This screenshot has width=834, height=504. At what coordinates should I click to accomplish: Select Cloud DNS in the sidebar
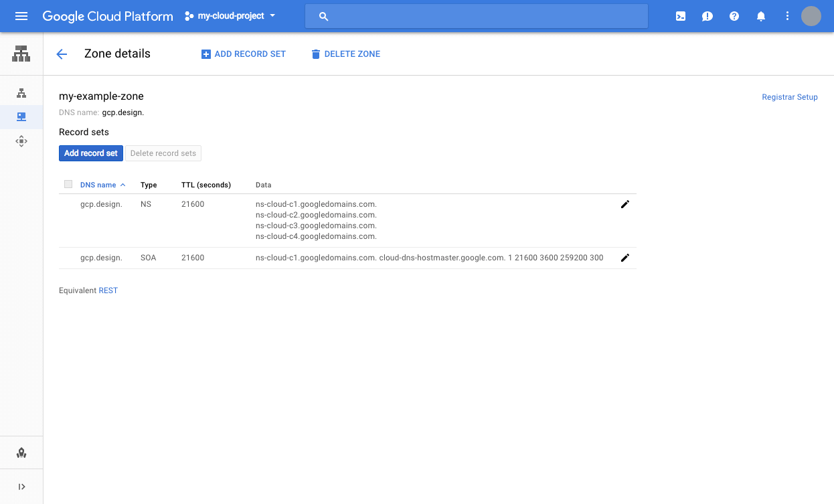pyautogui.click(x=21, y=117)
